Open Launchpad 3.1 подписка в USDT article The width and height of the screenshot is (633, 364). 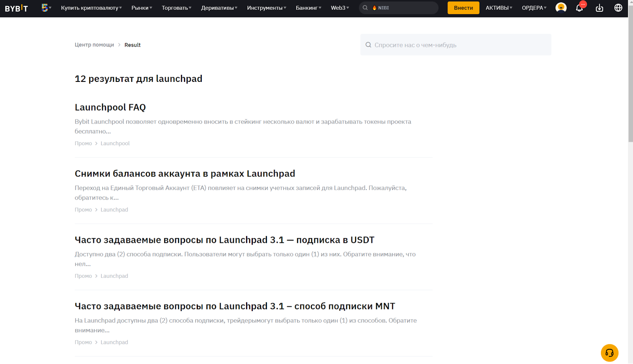point(224,240)
